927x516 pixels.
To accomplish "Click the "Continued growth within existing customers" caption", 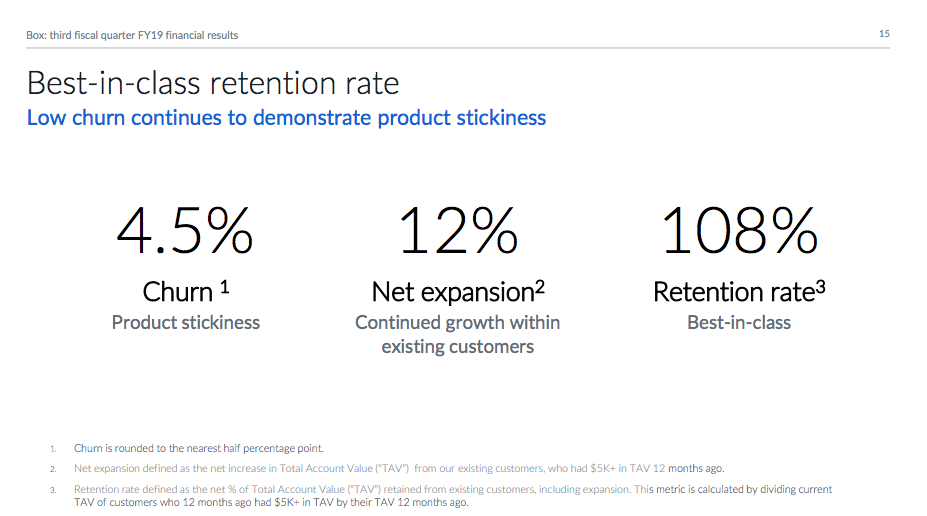I will [x=458, y=335].
